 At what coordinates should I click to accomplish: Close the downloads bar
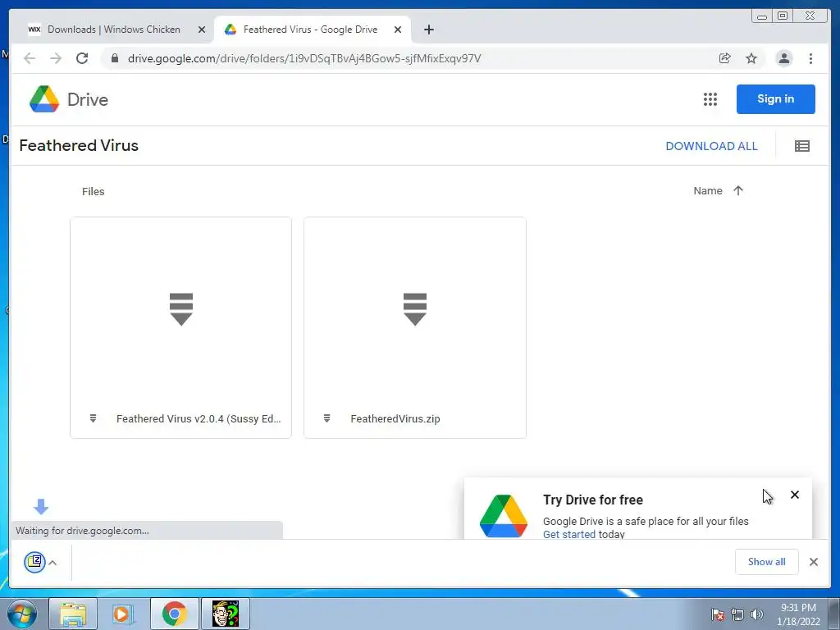[x=814, y=562]
